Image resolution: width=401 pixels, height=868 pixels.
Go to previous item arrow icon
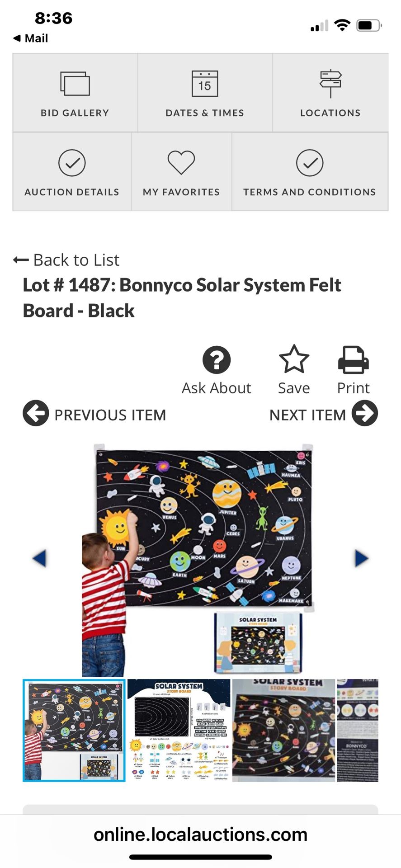[x=36, y=413]
